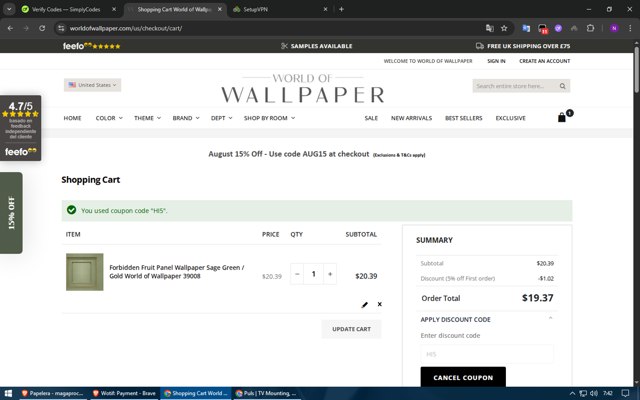Click FREE UK SHIPPING OVER £75 banner
This screenshot has width=640, height=400.
[x=523, y=46]
